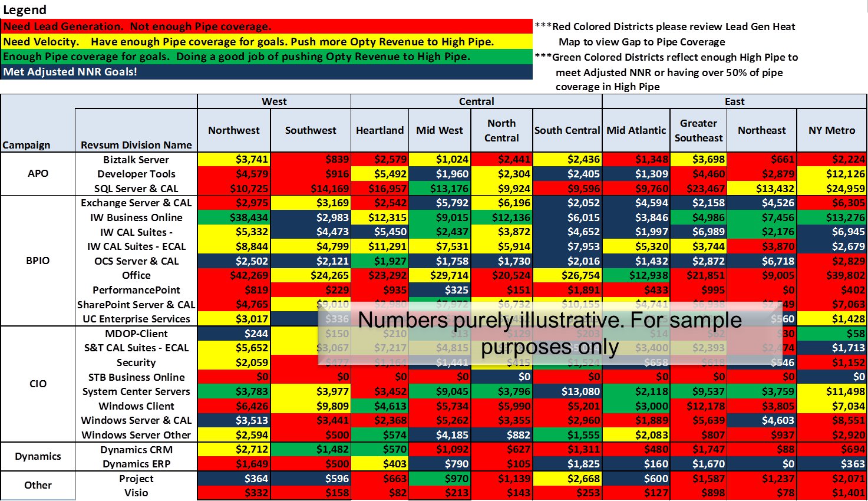Select Windows Server Other Mid West $4,185
Screen dimensions: 868x501
(440, 435)
